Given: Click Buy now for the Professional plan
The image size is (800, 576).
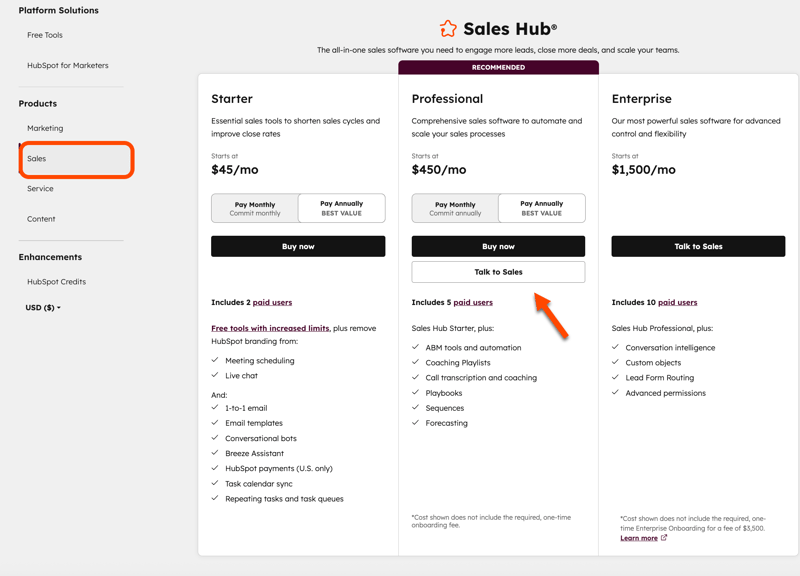Looking at the screenshot, I should point(498,246).
